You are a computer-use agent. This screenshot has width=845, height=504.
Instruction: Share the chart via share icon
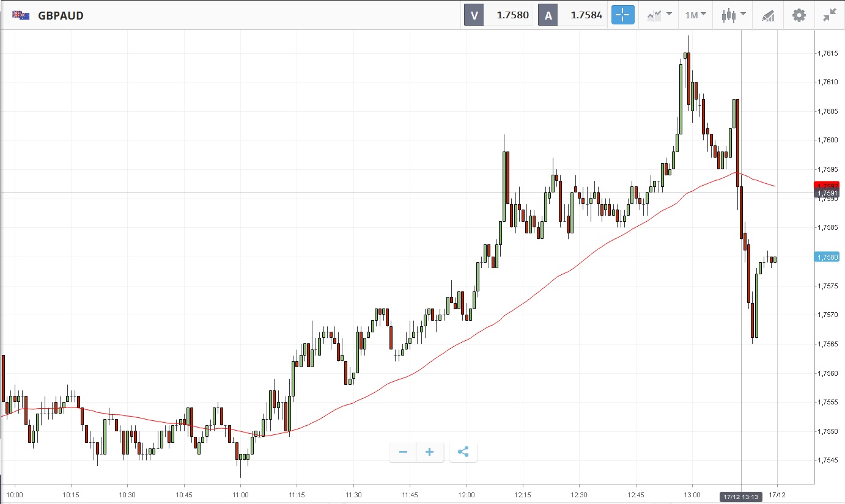(x=463, y=452)
